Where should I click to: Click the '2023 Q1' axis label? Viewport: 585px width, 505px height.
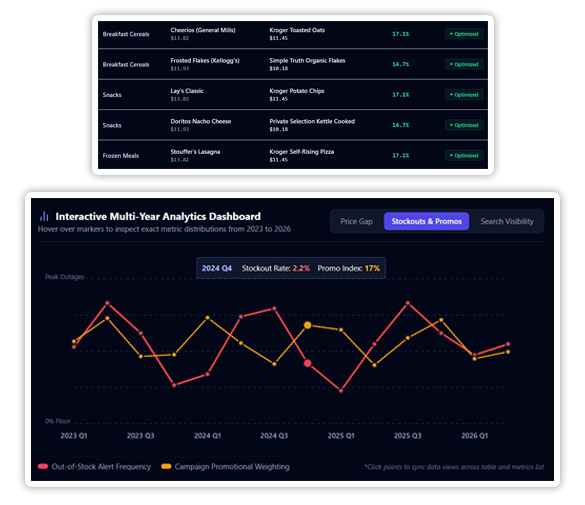coord(74,436)
